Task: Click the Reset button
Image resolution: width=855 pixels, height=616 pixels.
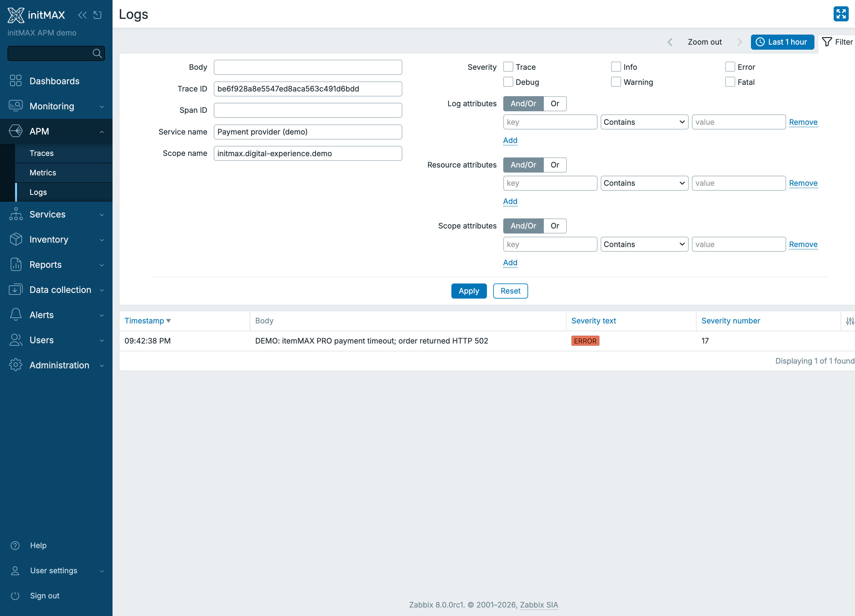Action: (510, 291)
